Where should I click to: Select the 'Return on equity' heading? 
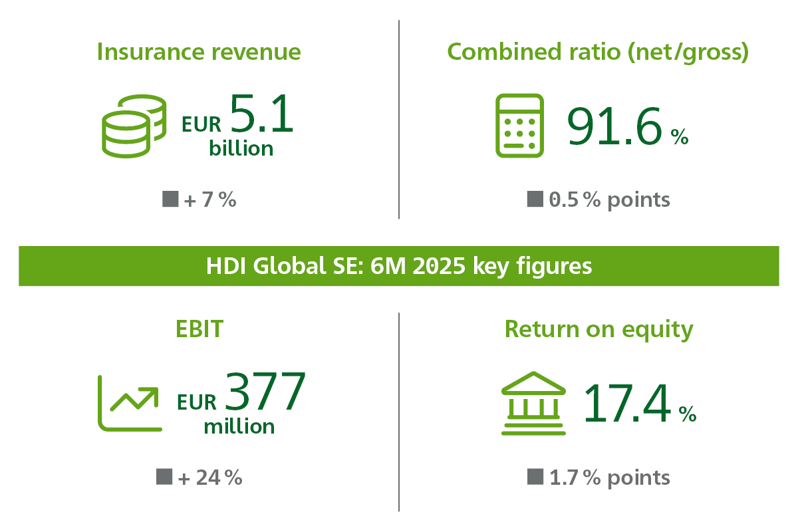coord(599,330)
